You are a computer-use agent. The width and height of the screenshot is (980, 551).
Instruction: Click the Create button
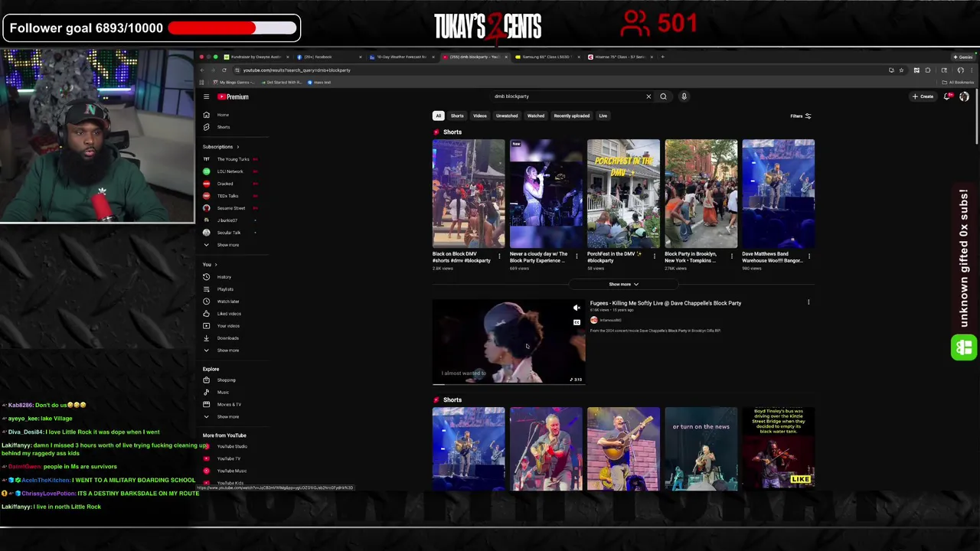[923, 96]
